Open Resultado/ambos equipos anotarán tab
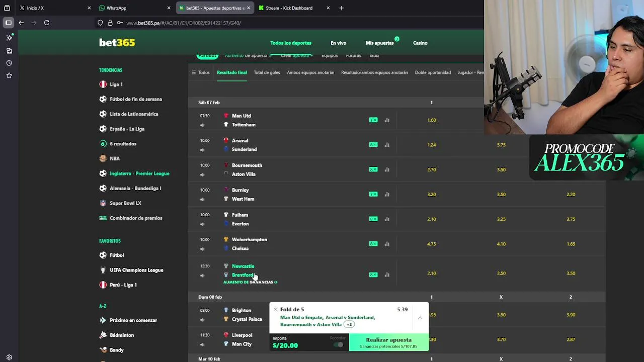This screenshot has height=362, width=644. [374, 72]
